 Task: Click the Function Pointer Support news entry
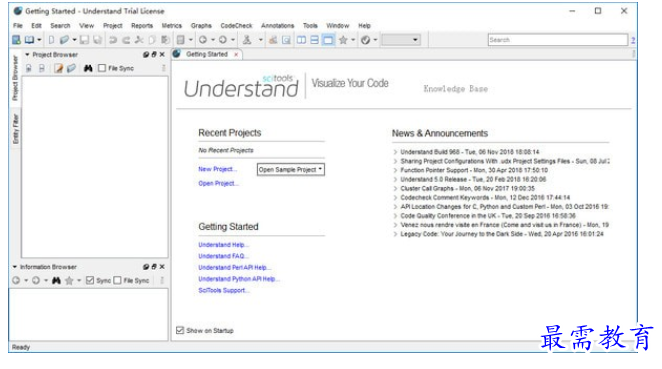point(474,170)
